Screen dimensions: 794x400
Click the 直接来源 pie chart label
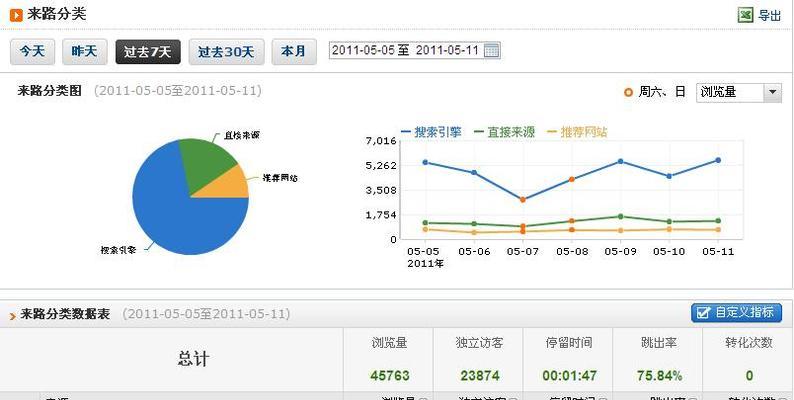coord(242,136)
